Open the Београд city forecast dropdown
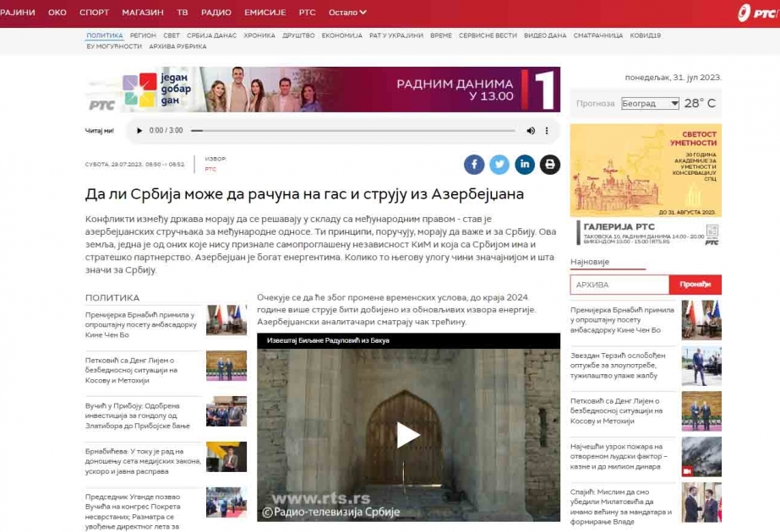Viewport: 780px width, 532px height. [650, 104]
